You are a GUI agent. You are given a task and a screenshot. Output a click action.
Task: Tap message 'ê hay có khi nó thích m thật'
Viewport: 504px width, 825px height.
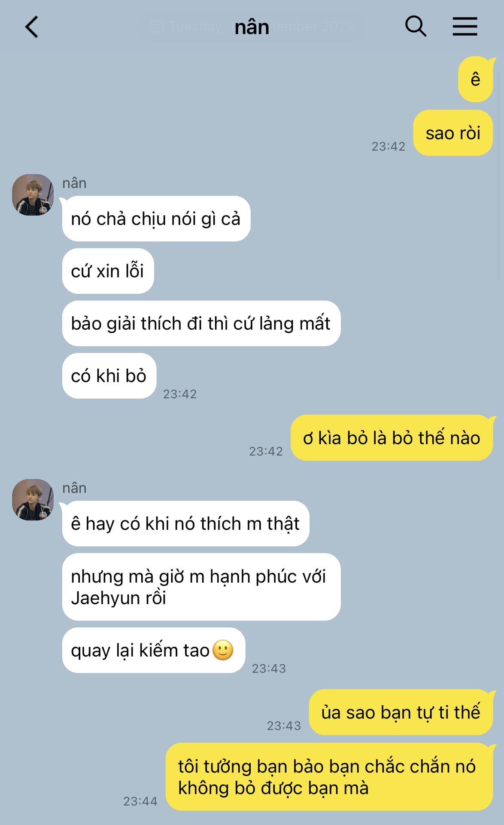[x=185, y=523]
